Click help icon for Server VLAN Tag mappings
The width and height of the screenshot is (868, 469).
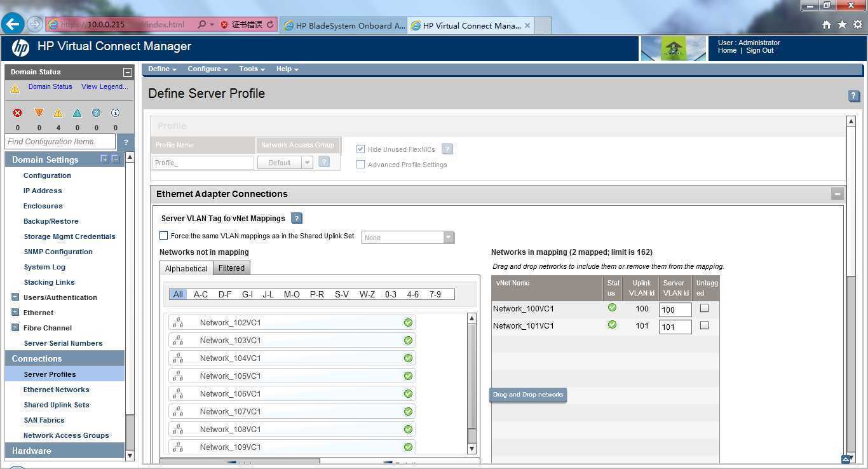tap(297, 218)
